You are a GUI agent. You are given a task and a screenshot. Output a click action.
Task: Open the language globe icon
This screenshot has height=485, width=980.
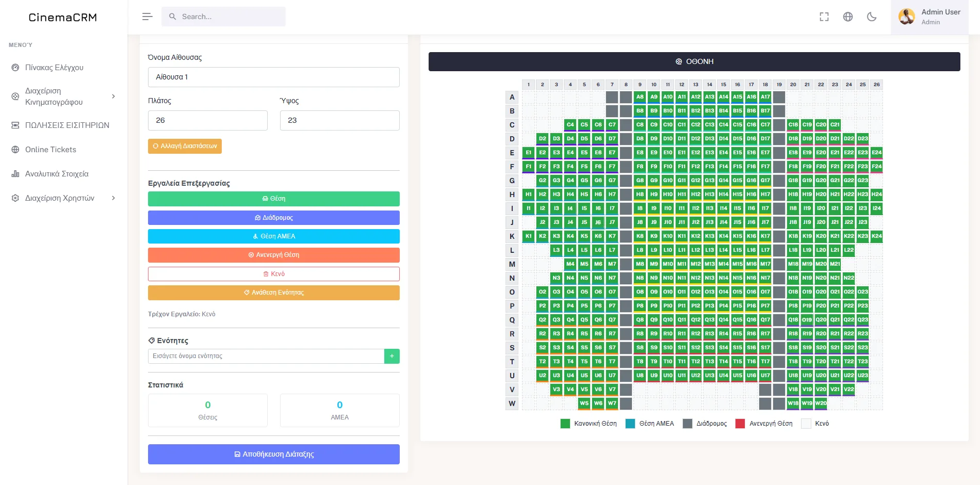coord(848,17)
